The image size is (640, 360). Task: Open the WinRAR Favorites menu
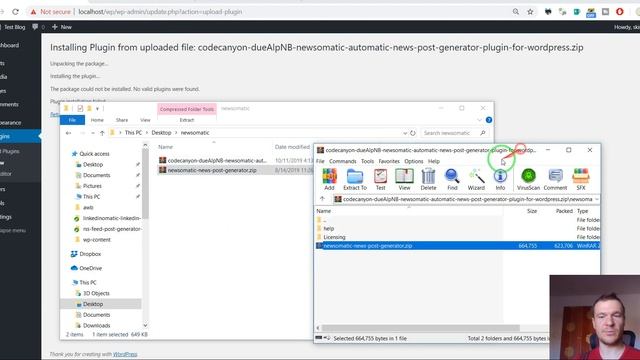click(x=389, y=161)
